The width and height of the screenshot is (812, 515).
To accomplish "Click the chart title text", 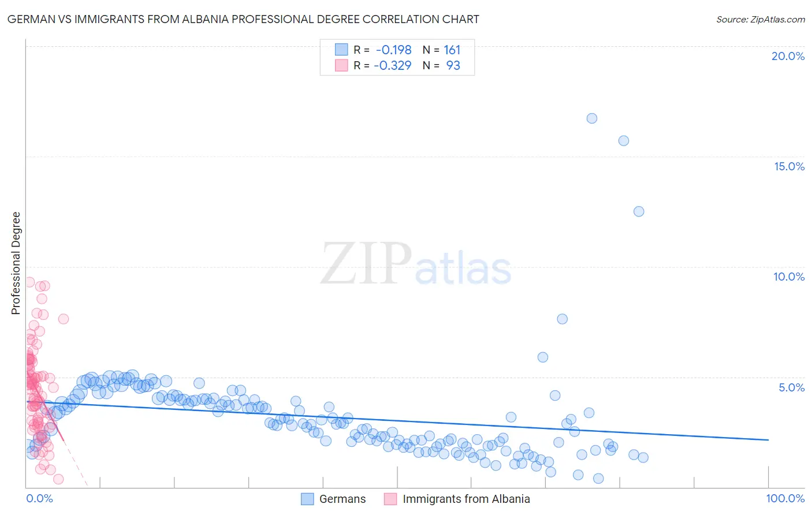I will [243, 19].
